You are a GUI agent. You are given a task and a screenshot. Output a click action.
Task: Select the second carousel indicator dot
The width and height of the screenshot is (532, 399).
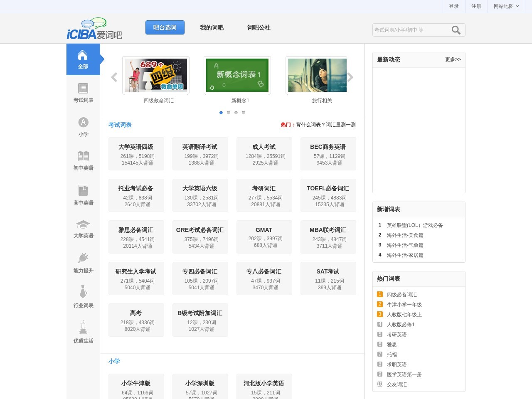[229, 112]
